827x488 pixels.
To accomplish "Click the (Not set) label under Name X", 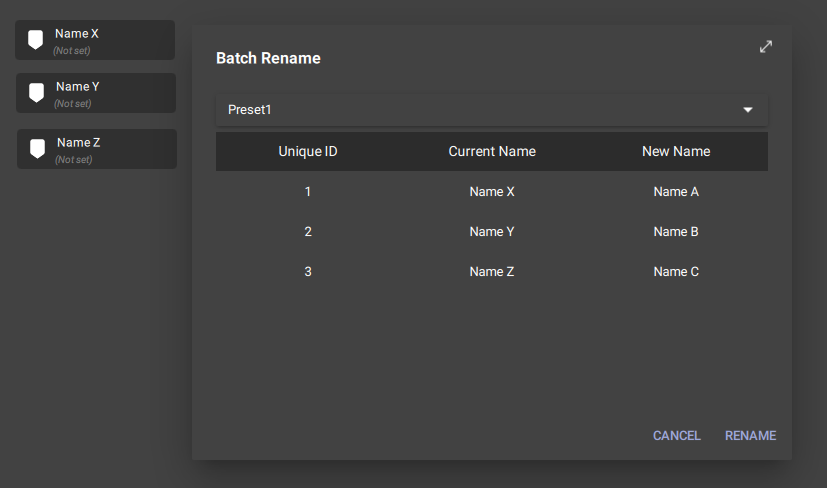I will 72,51.
